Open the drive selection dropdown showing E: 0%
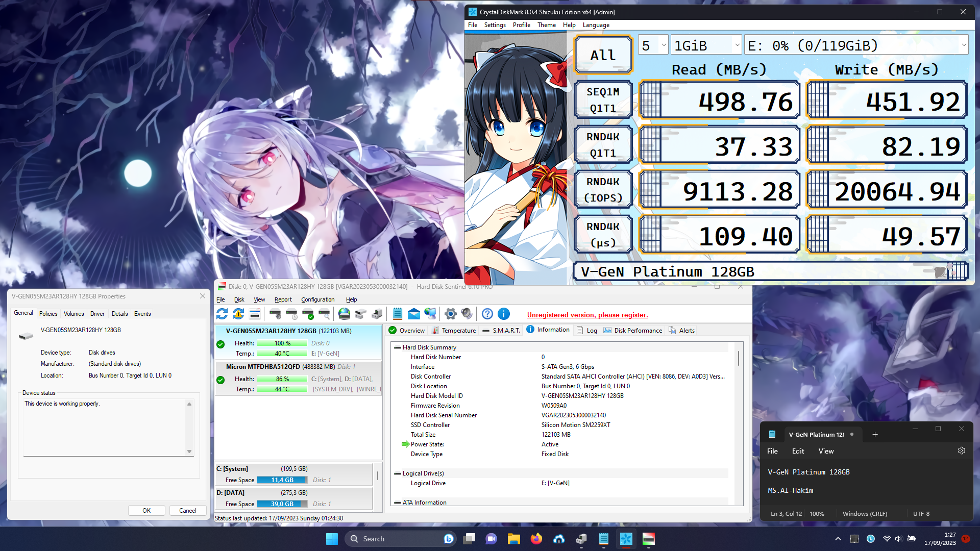 pyautogui.click(x=856, y=45)
